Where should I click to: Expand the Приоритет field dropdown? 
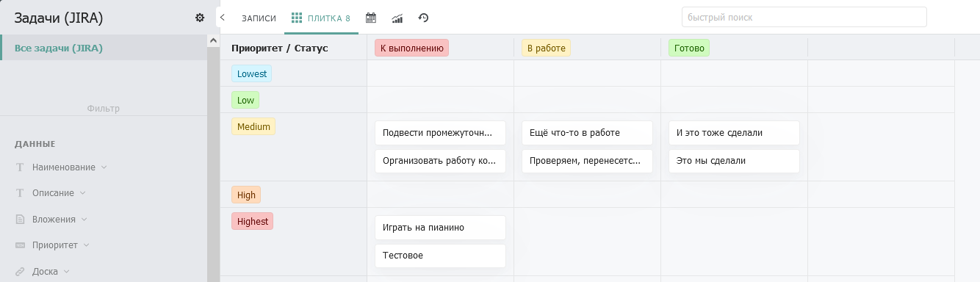pos(86,245)
